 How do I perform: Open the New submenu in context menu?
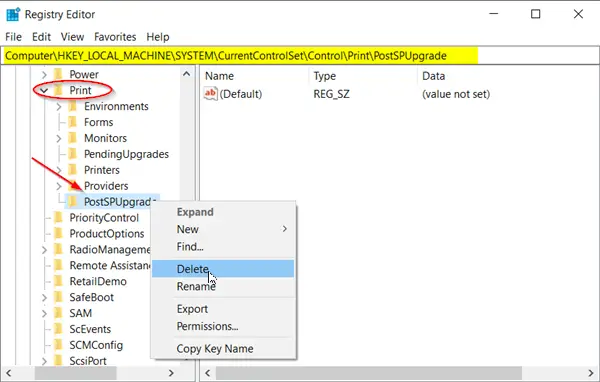pos(223,229)
